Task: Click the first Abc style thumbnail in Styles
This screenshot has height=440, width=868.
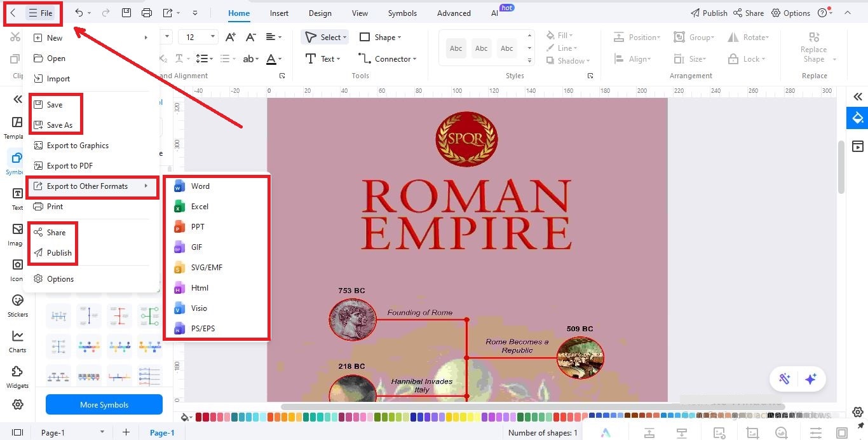Action: pos(456,48)
